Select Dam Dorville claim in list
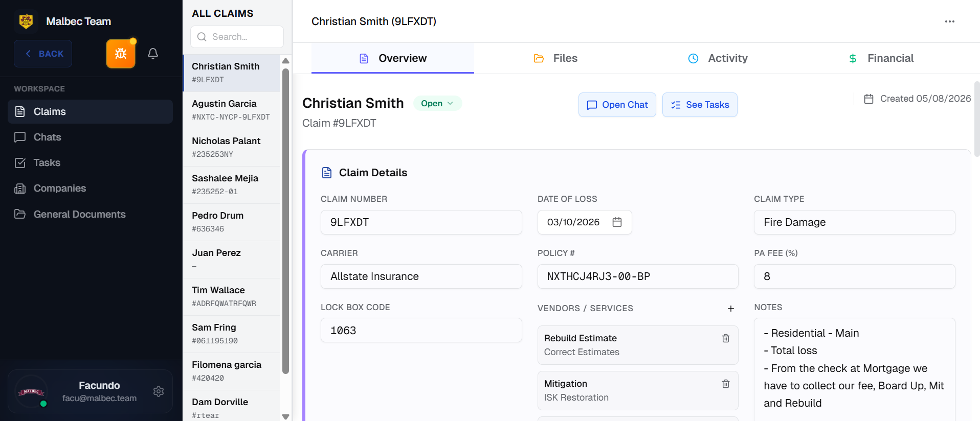Screen dimensions: 980x421 (232, 406)
